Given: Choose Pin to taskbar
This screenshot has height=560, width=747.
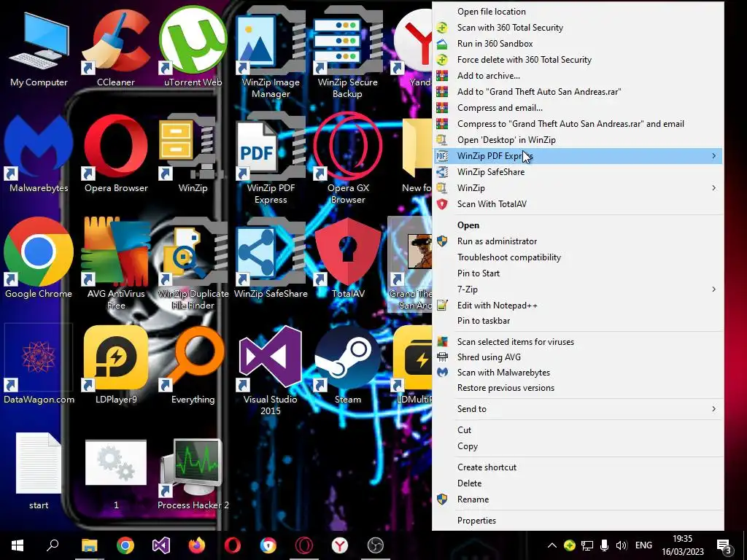Looking at the screenshot, I should [578, 321].
